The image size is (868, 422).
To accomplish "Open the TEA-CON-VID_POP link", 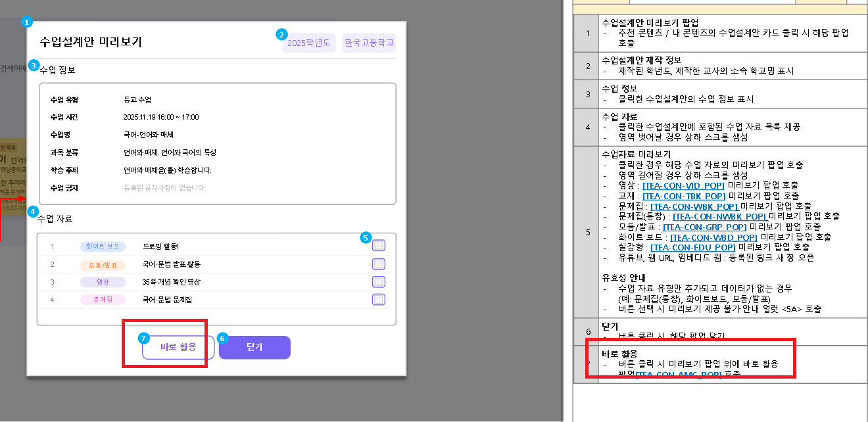I will pos(685,186).
